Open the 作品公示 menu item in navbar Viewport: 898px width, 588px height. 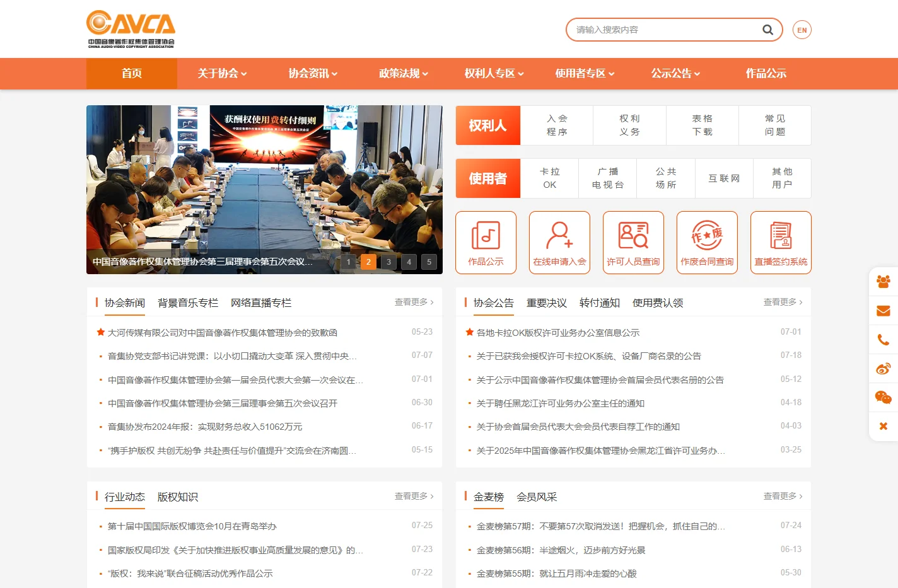click(766, 73)
